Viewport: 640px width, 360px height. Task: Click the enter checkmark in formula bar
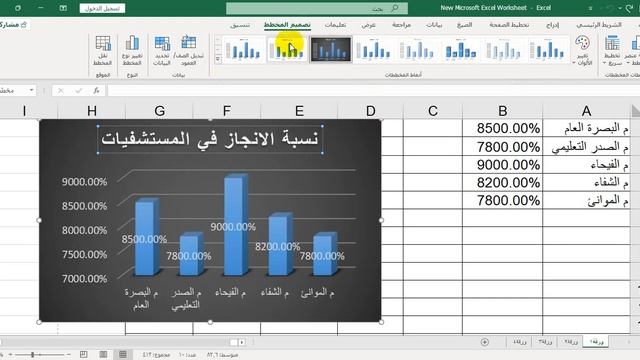(78, 90)
